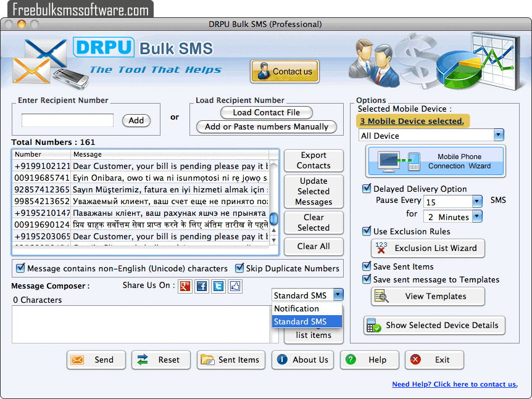
Task: Click Export Contacts button
Action: coord(314,160)
